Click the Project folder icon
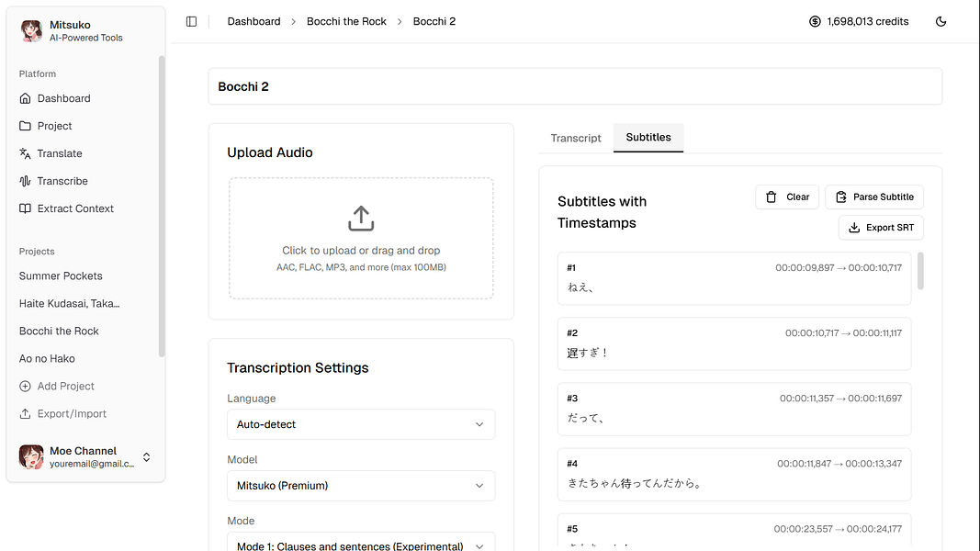Image resolution: width=980 pixels, height=551 pixels. coord(25,126)
